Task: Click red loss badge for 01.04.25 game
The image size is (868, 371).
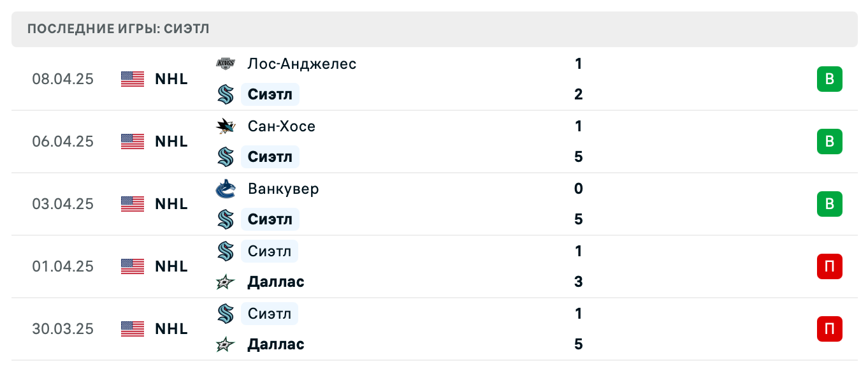Action: pyautogui.click(x=829, y=266)
